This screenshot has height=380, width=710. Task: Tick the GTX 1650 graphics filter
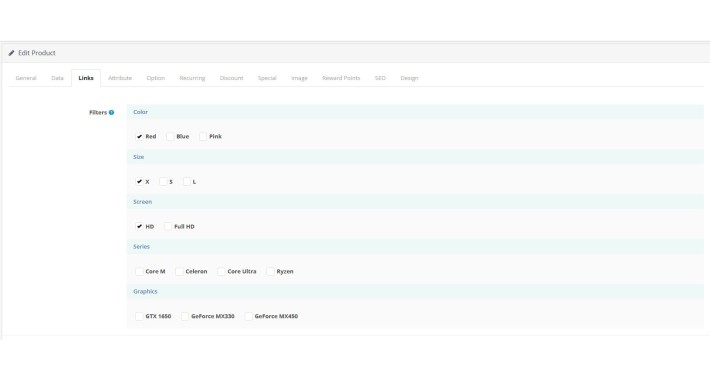(139, 316)
